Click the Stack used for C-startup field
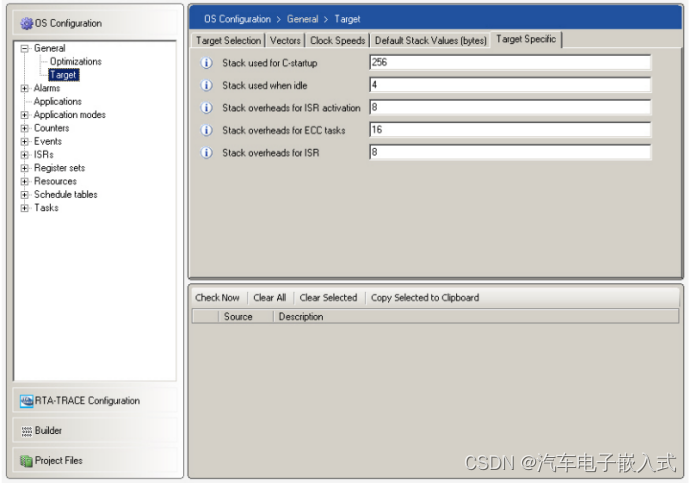Viewport: 692px width, 483px height. [510, 63]
